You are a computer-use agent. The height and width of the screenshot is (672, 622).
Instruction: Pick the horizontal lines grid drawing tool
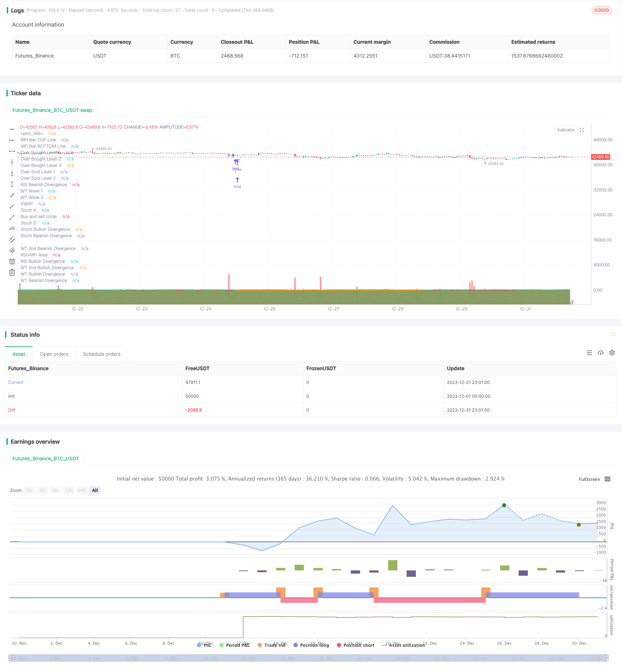click(12, 261)
